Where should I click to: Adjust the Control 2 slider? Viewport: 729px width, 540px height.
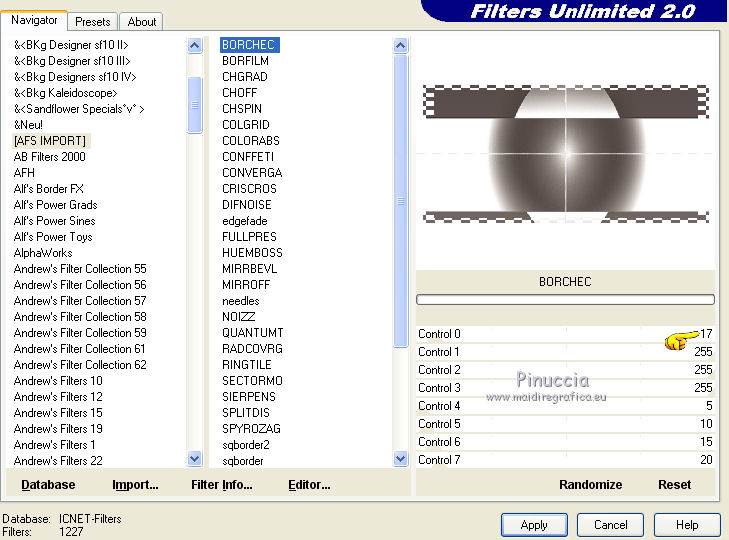pyautogui.click(x=565, y=370)
